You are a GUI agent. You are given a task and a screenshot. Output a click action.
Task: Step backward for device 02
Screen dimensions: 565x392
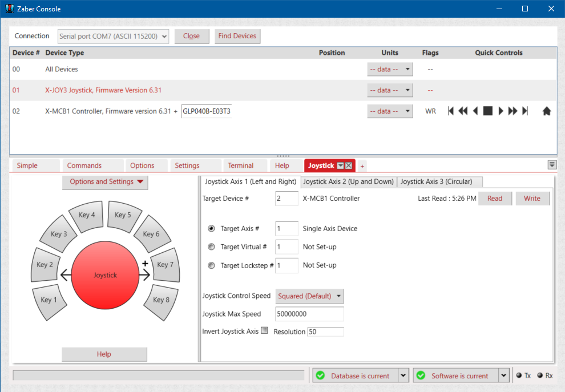tap(475, 111)
